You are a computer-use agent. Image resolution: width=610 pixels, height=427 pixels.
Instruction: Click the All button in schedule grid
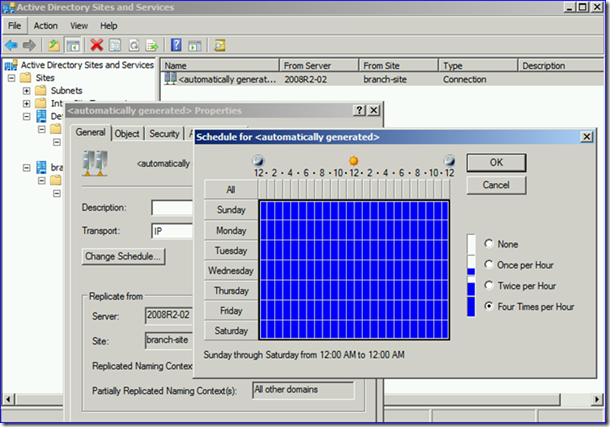pyautogui.click(x=231, y=190)
